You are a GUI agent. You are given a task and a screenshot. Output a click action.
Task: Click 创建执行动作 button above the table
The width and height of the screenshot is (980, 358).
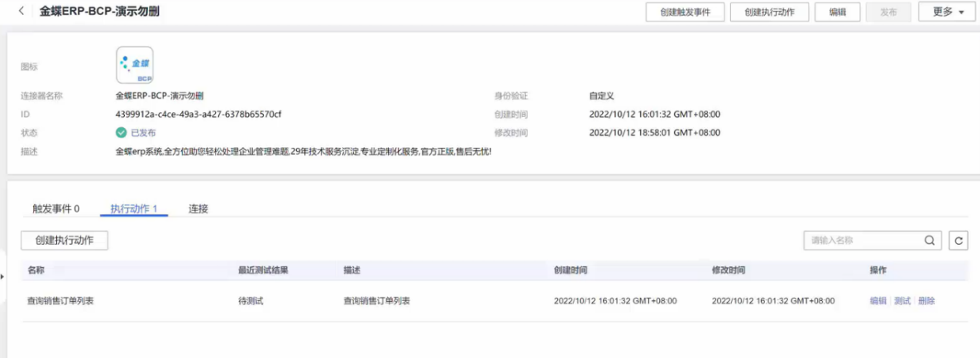click(x=65, y=240)
